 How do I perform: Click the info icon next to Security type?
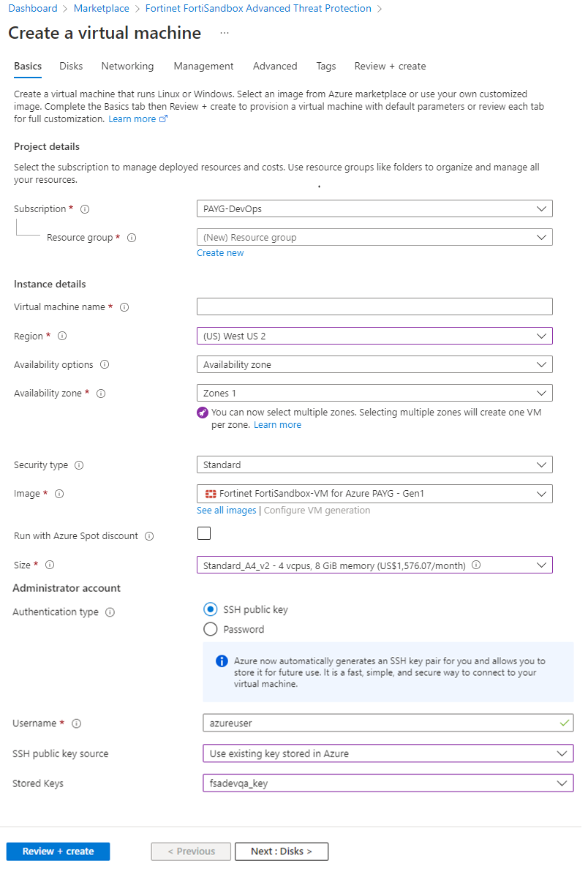coord(79,465)
